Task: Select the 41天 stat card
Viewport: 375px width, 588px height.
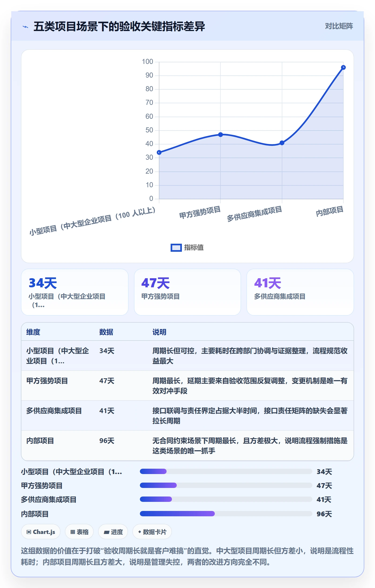Action: [x=300, y=292]
